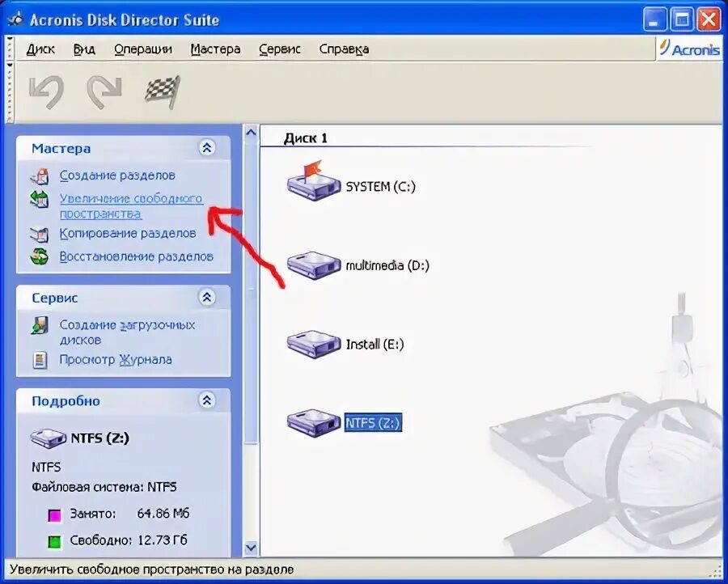Screen dimensions: 728x584
Task: Click the Файловая система: NTFS text
Action: click(104, 487)
